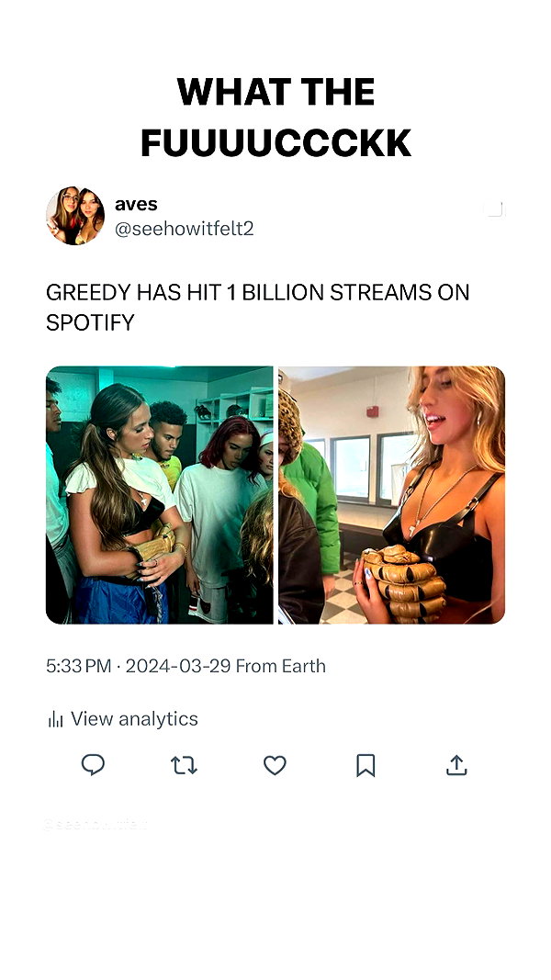Click the 5:33 PM timestamp
The width and height of the screenshot is (551, 980).
(79, 666)
